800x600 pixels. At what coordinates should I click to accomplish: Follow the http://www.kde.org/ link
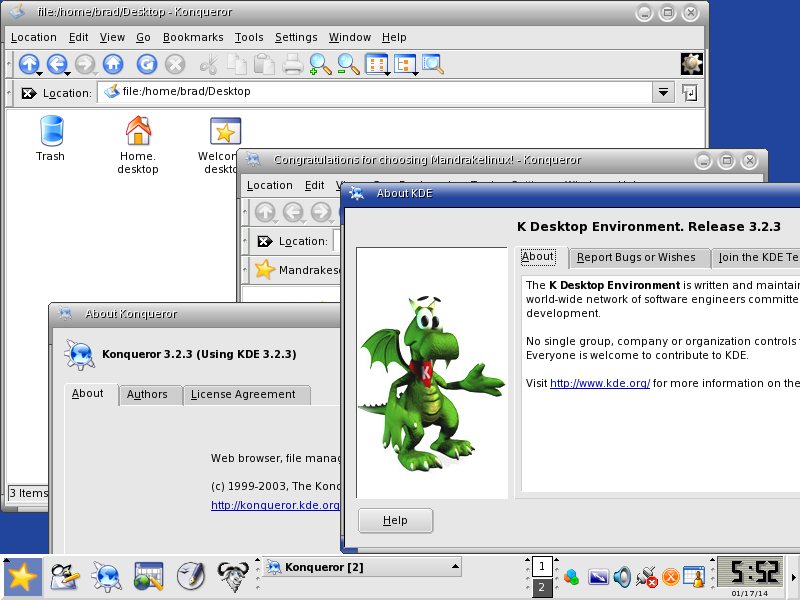pyautogui.click(x=599, y=383)
